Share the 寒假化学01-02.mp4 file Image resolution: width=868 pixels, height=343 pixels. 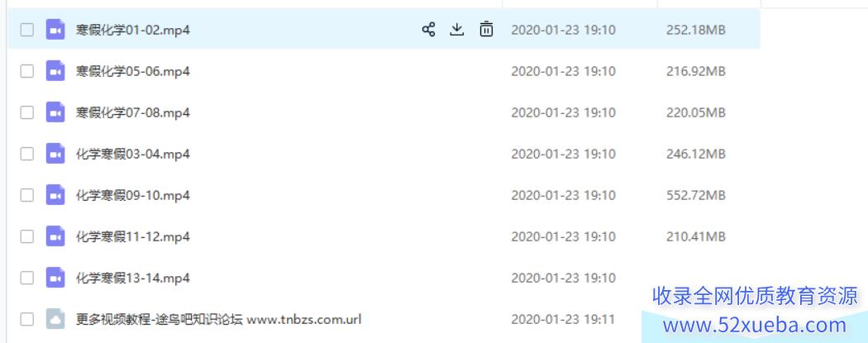(x=428, y=29)
